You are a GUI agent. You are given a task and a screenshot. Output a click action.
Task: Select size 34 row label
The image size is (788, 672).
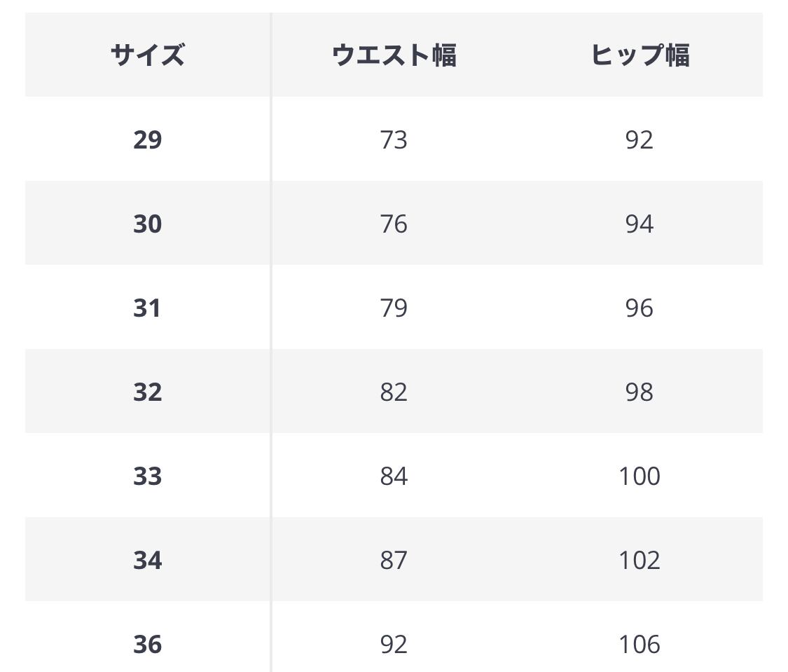147,560
